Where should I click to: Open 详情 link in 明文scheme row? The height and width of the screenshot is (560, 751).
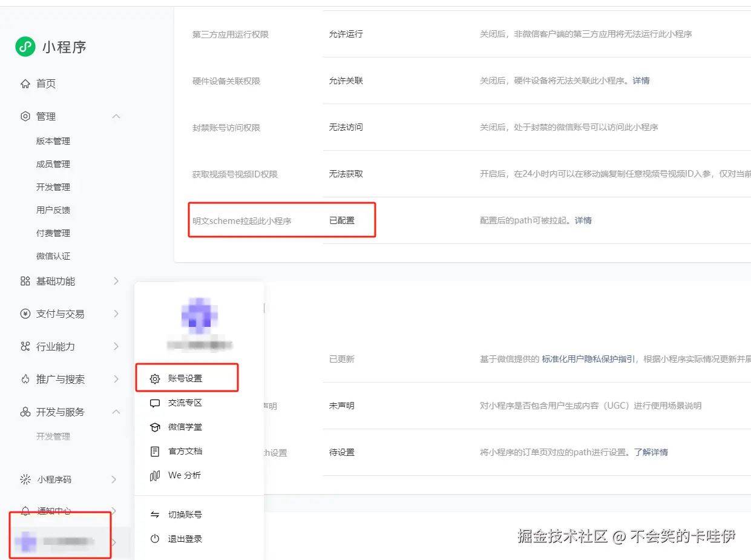[583, 220]
